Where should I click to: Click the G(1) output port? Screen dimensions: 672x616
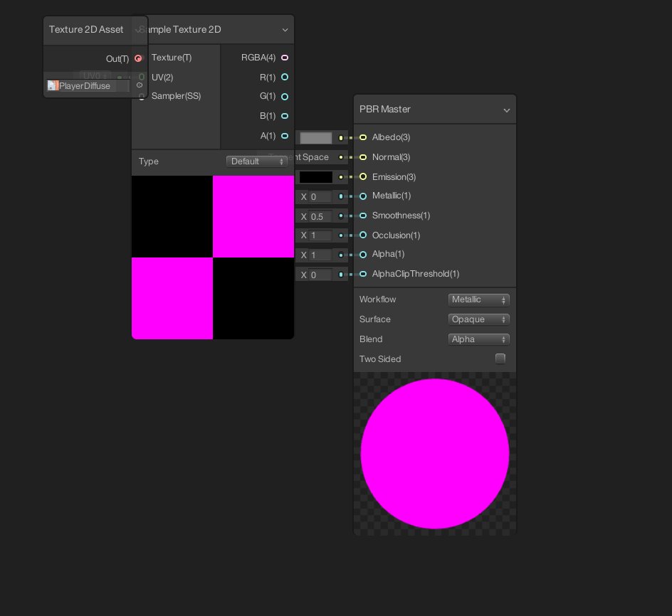coord(285,97)
